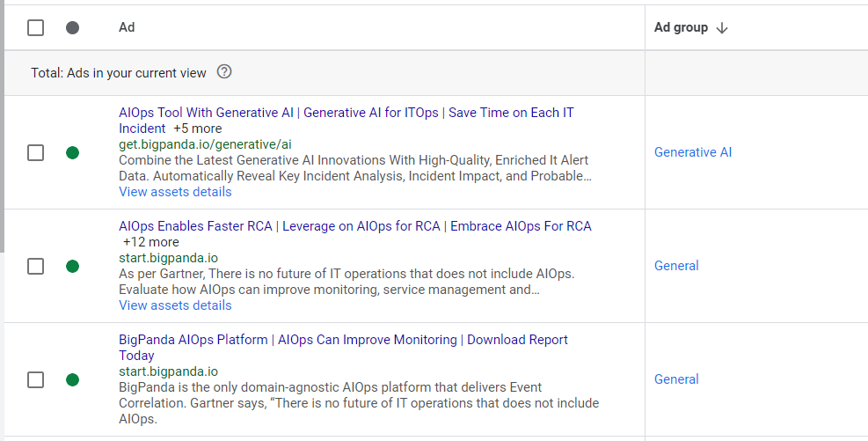
Task: Click the help icon beside Total: Ads
Action: (x=224, y=72)
